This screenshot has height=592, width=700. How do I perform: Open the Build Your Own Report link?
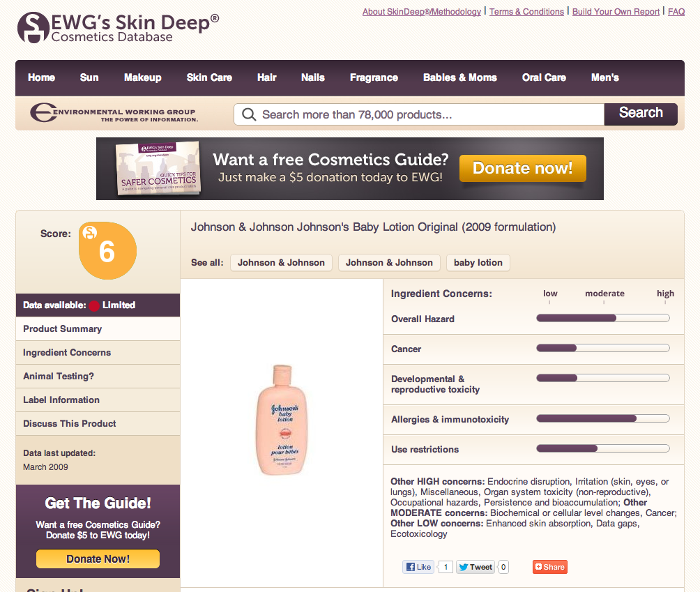[616, 12]
